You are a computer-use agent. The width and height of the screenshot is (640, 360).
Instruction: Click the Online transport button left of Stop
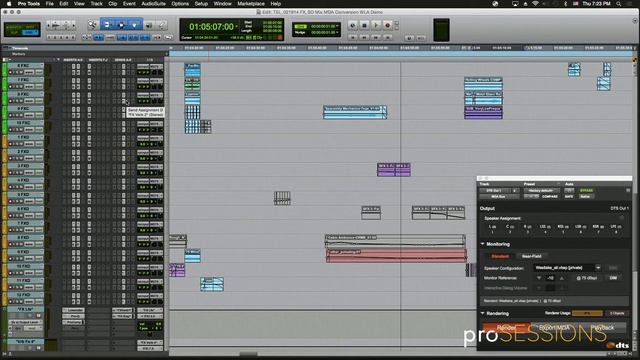tap(353, 25)
